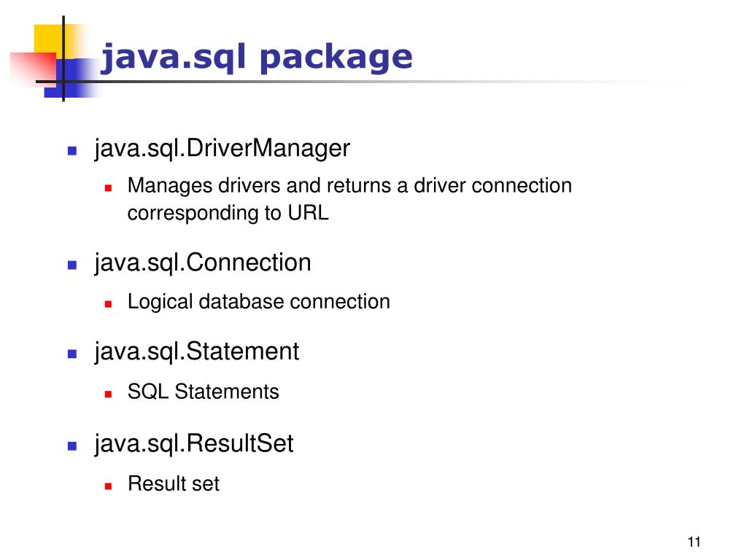Select the Result set sub-item text
Image resolution: width=747 pixels, height=560 pixels.
click(x=174, y=484)
